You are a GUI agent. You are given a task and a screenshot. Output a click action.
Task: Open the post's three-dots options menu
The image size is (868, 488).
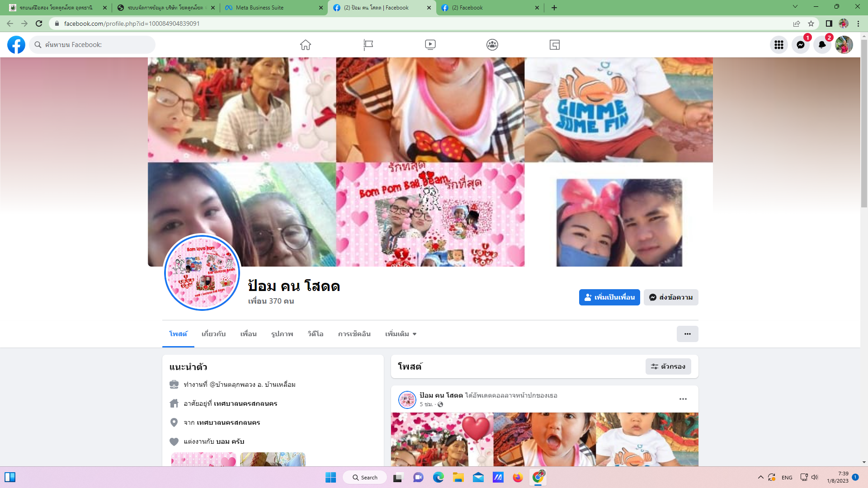[x=683, y=399]
